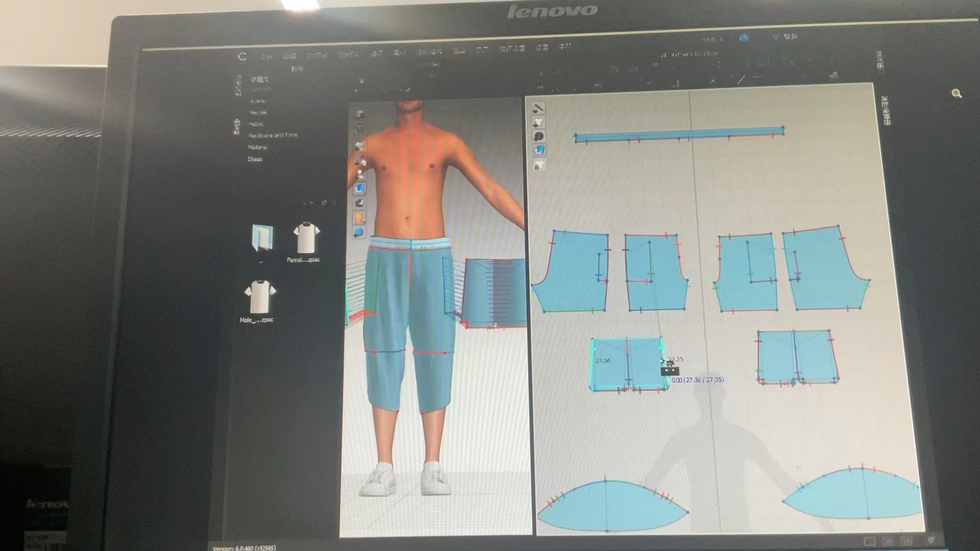Image resolution: width=980 pixels, height=551 pixels.
Task: Click the CLO logo in the menu bar
Action: click(x=242, y=57)
